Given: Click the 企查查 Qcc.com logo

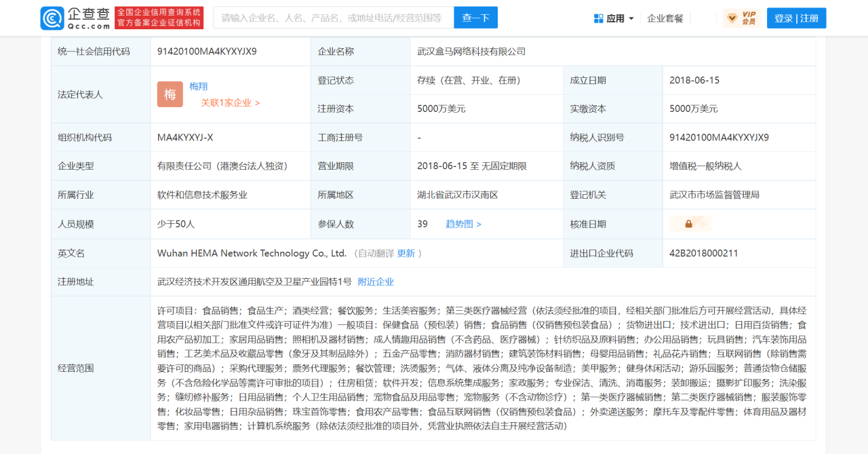Looking at the screenshot, I should click(75, 18).
